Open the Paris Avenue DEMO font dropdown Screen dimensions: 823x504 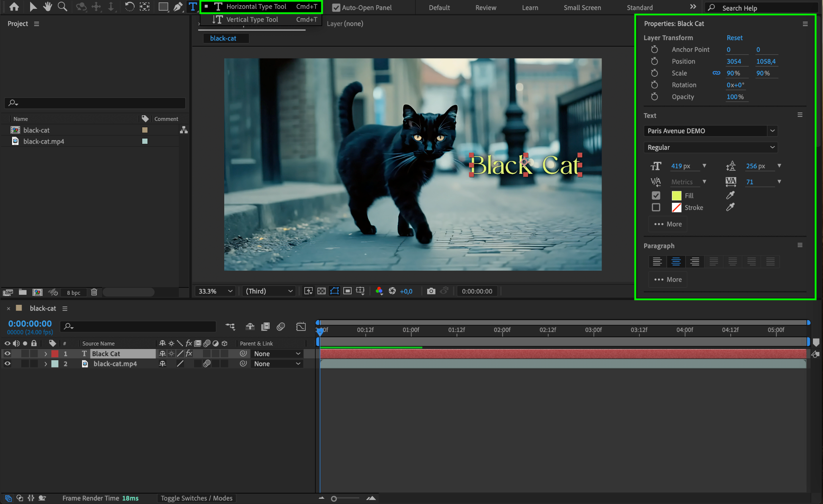(x=772, y=131)
